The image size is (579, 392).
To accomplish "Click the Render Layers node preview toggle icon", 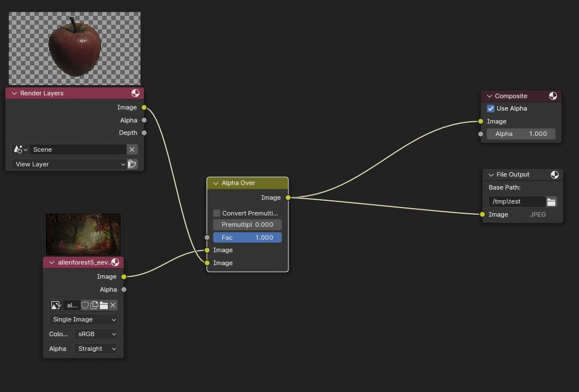I will point(135,93).
